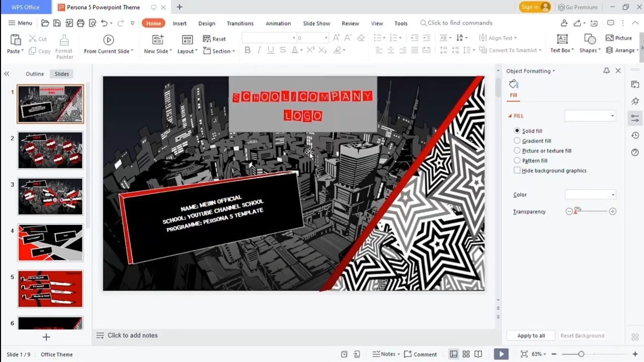This screenshot has height=362, width=644.
Task: Start slideshow From Current Slide icon
Action: [x=109, y=40]
